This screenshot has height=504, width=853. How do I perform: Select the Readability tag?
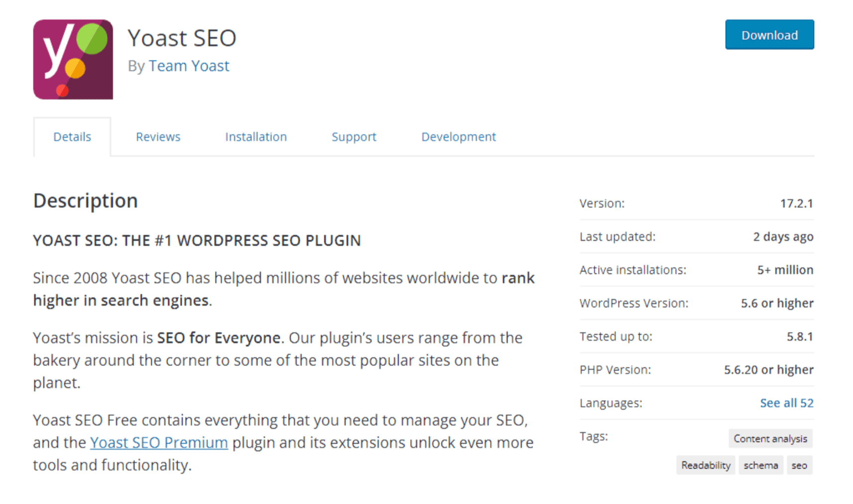point(706,465)
